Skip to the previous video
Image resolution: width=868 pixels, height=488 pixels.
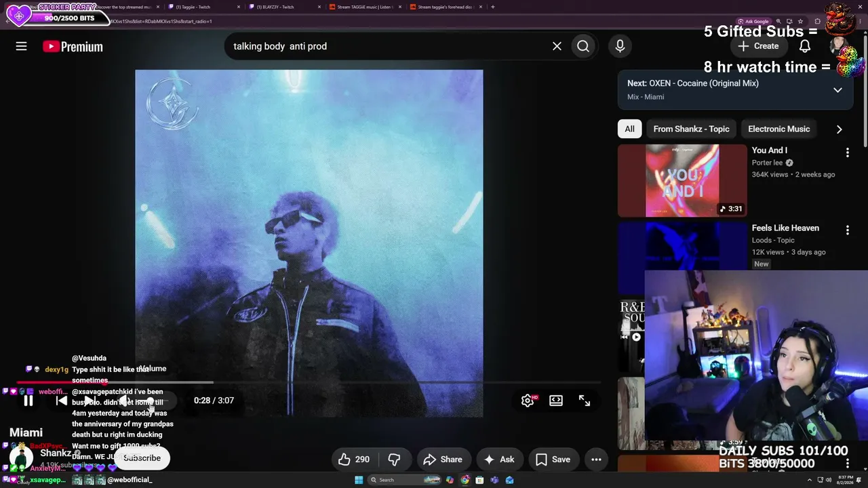61,401
